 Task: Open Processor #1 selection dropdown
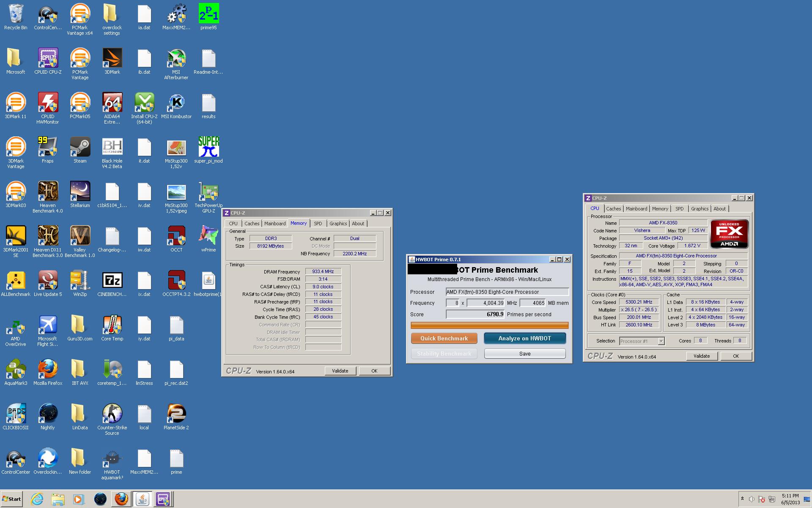(642, 341)
